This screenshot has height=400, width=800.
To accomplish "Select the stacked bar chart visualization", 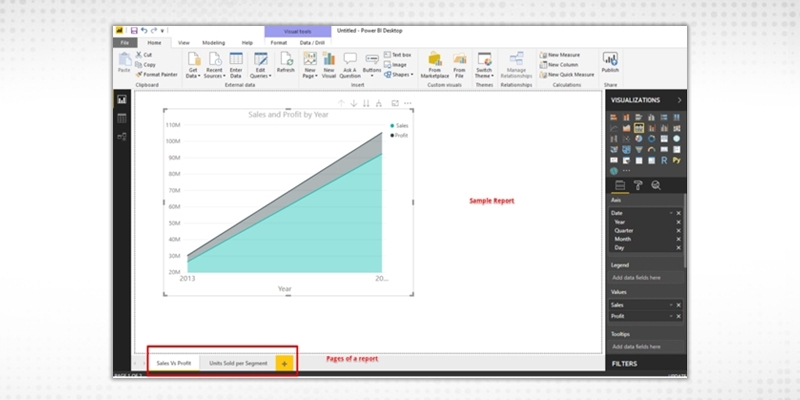I will tap(614, 117).
